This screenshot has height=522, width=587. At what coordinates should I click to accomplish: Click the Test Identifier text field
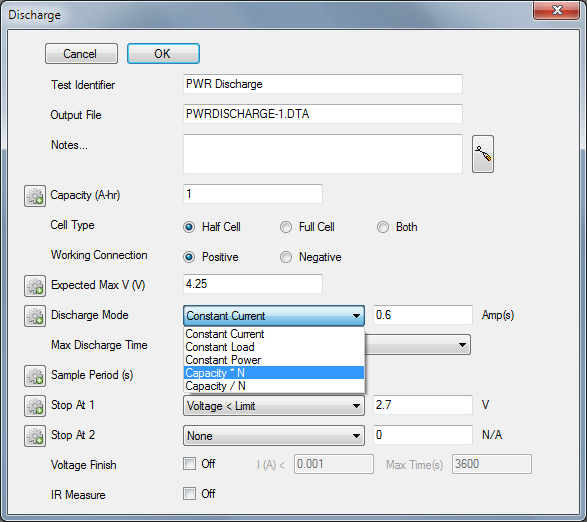pos(323,84)
